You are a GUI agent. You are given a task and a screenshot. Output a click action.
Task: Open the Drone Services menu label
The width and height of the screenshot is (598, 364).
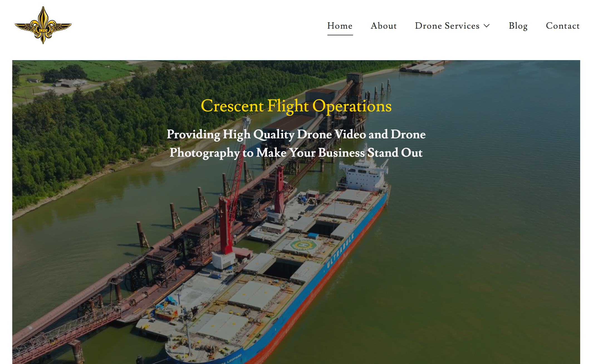click(x=447, y=26)
